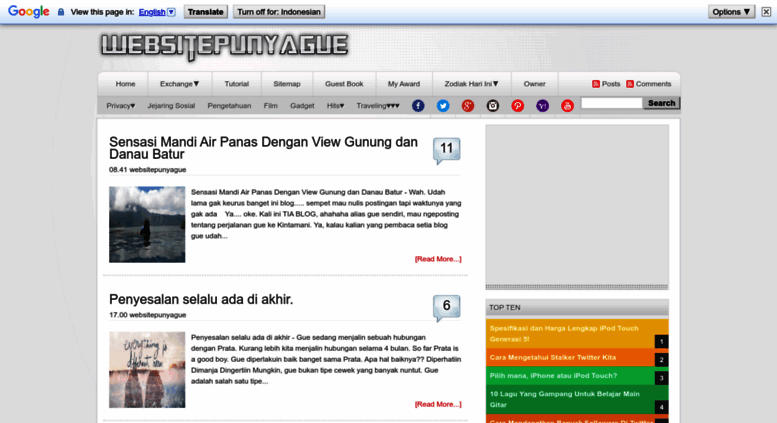Click the Search button
The height and width of the screenshot is (423, 777).
662,103
